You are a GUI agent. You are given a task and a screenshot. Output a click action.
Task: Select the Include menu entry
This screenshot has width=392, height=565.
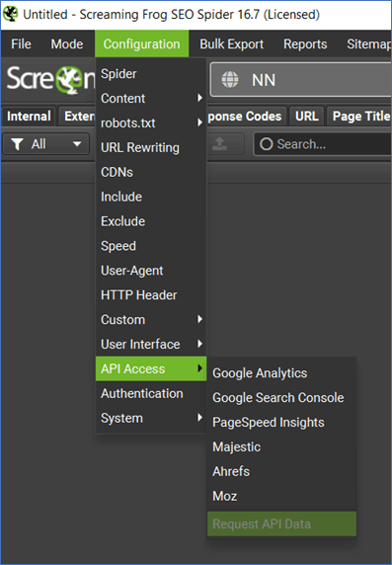coord(151,197)
